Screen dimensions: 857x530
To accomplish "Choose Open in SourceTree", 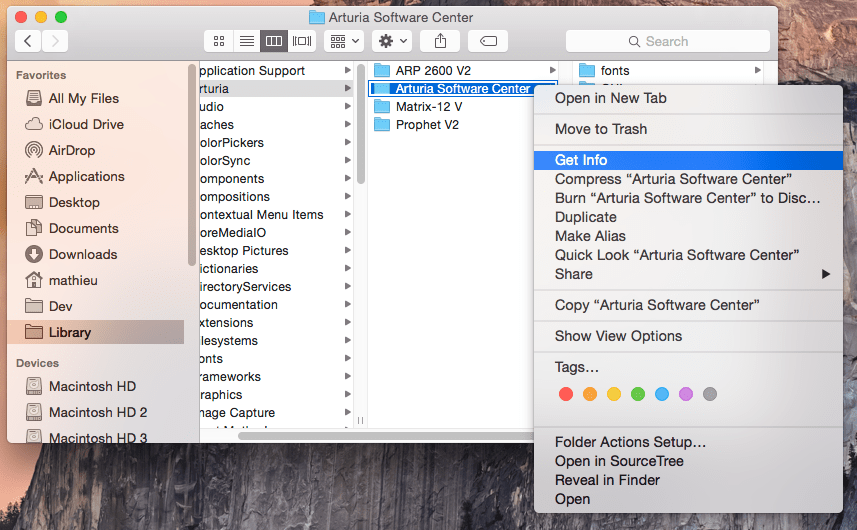I will click(x=688, y=461).
